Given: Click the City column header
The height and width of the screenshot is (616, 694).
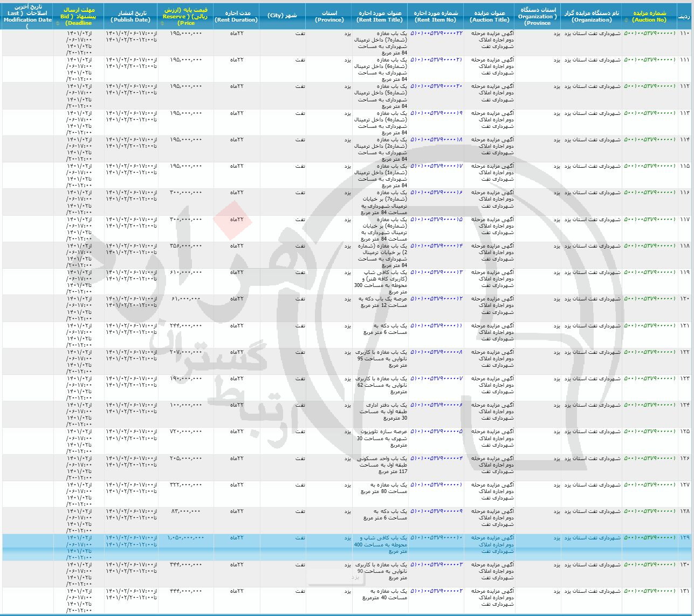Looking at the screenshot, I should [282, 17].
